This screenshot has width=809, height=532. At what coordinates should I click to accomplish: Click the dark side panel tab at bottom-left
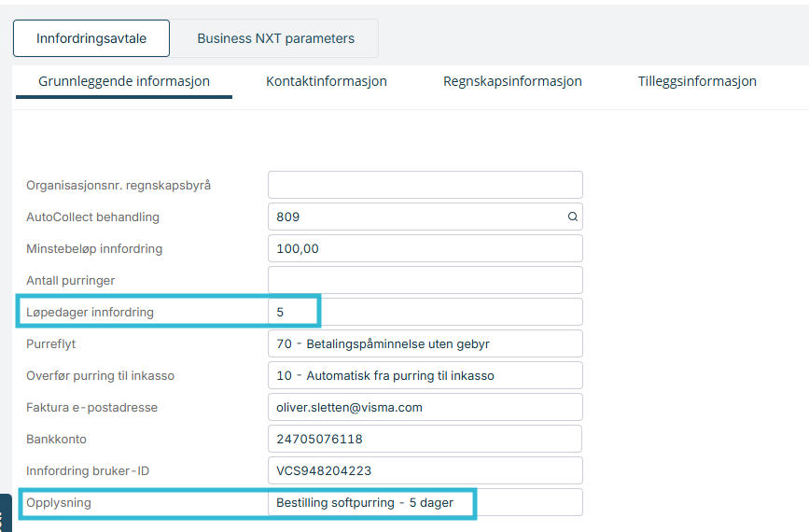[6, 513]
